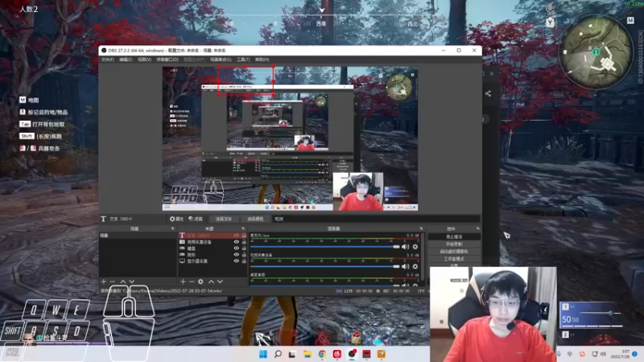Toggle visibility eye of 视频采集设备 source

[236, 242]
